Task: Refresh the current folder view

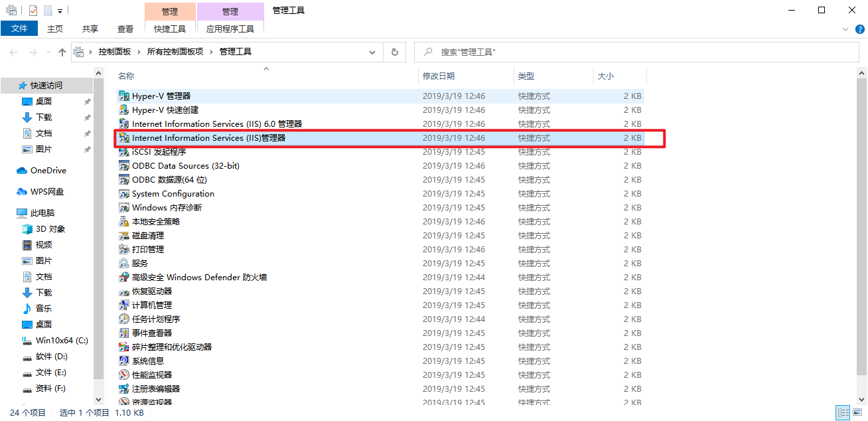Action: (x=395, y=52)
